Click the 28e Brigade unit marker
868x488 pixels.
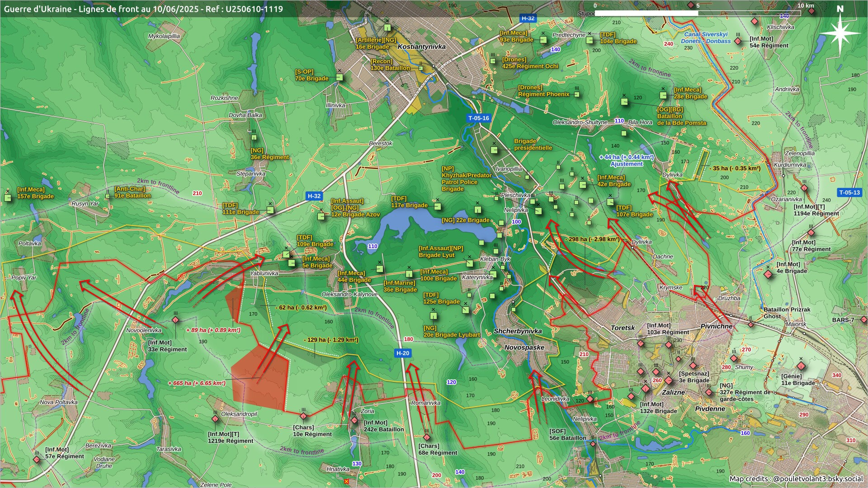coord(663,95)
